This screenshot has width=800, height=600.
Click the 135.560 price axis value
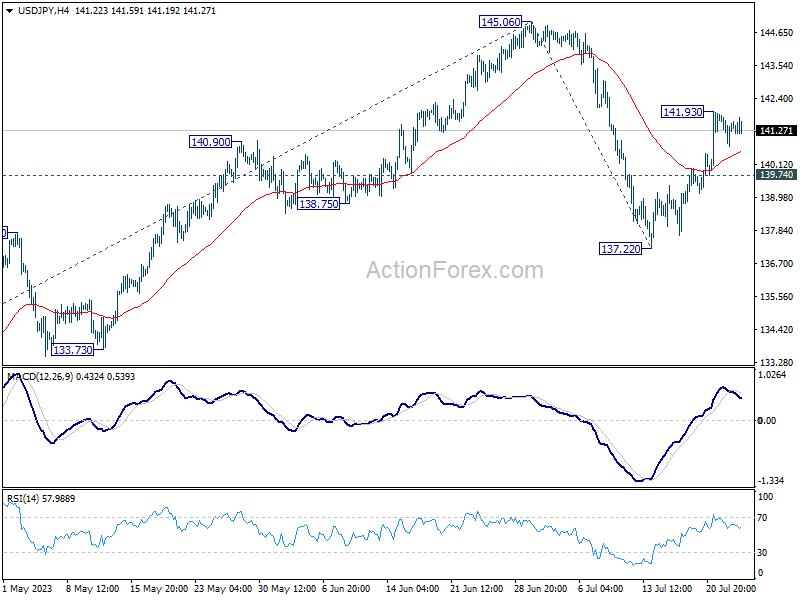[x=776, y=296]
